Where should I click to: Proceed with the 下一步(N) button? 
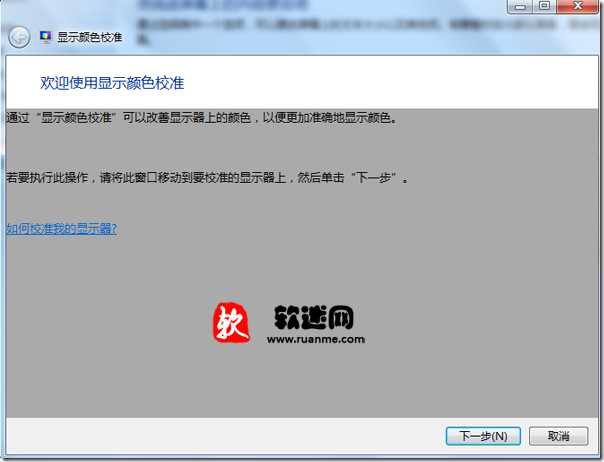(x=483, y=436)
